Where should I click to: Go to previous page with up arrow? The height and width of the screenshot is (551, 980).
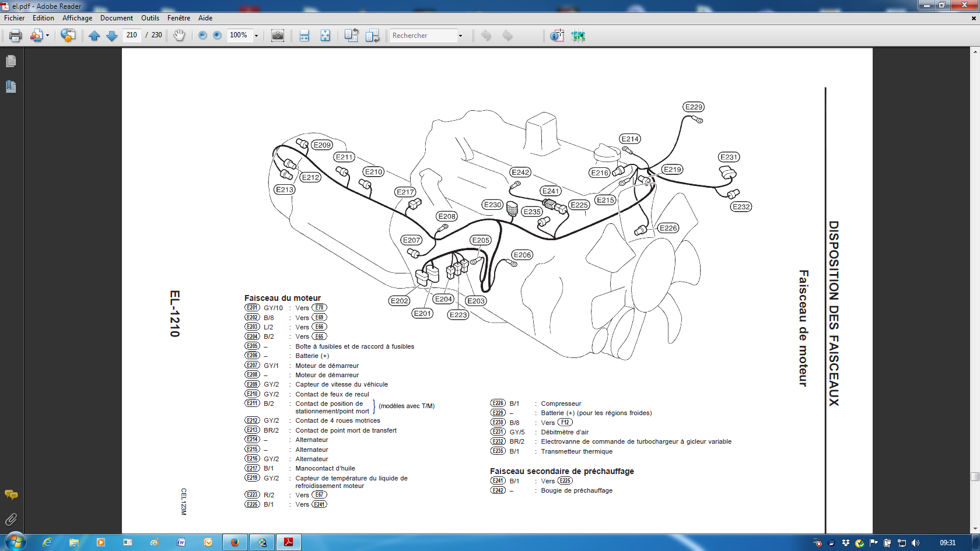(94, 36)
